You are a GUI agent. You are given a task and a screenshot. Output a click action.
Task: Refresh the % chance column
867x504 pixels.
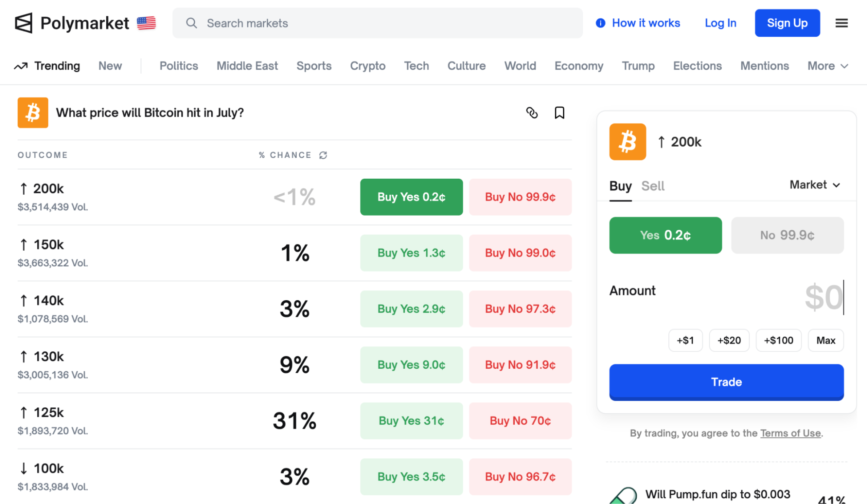click(x=323, y=155)
